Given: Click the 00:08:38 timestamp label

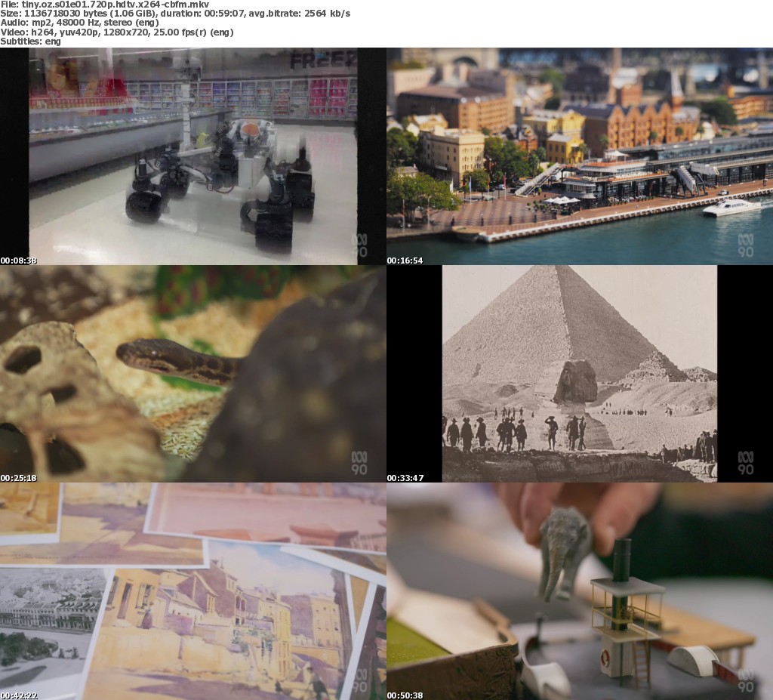Looking at the screenshot, I should 19,261.
